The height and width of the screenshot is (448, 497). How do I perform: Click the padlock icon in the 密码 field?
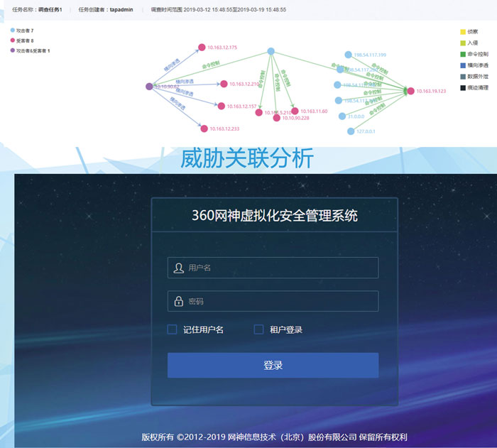pos(178,301)
